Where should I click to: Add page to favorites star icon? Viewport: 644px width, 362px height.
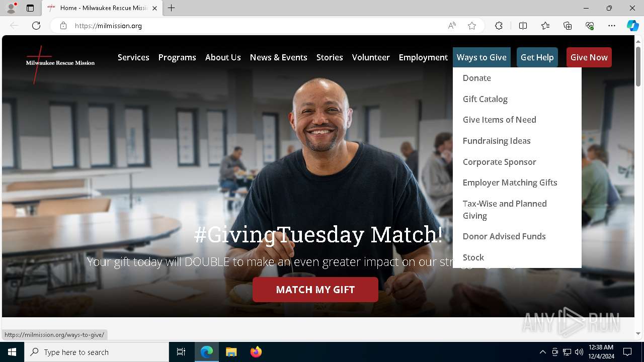click(472, 26)
